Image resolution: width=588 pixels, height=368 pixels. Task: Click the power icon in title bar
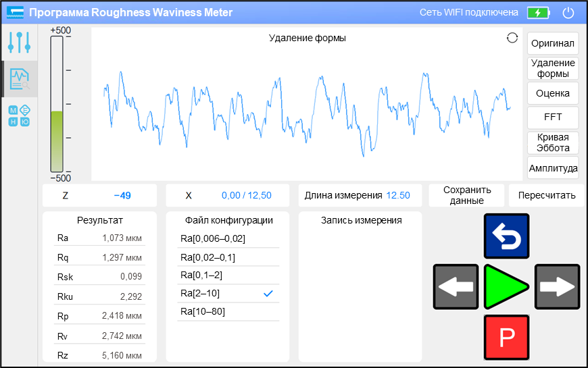pyautogui.click(x=568, y=12)
